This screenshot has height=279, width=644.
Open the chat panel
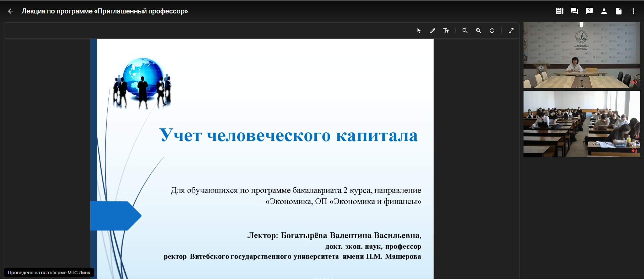[574, 11]
